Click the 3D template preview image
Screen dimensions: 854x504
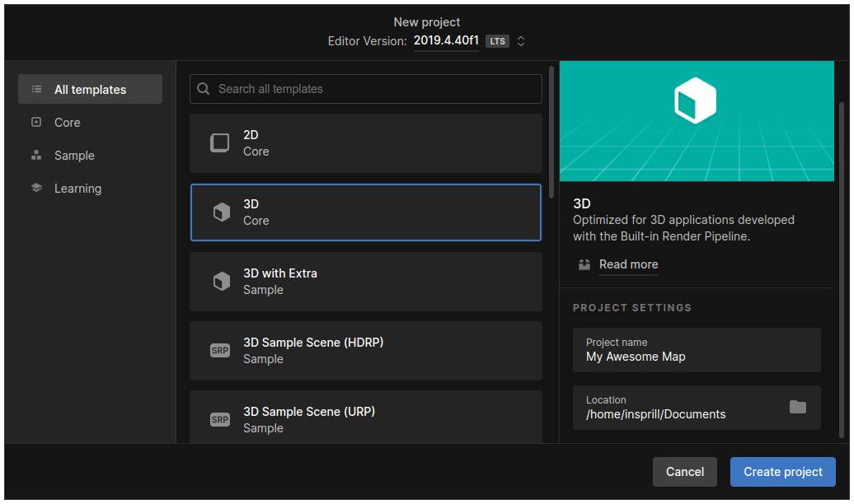[697, 121]
